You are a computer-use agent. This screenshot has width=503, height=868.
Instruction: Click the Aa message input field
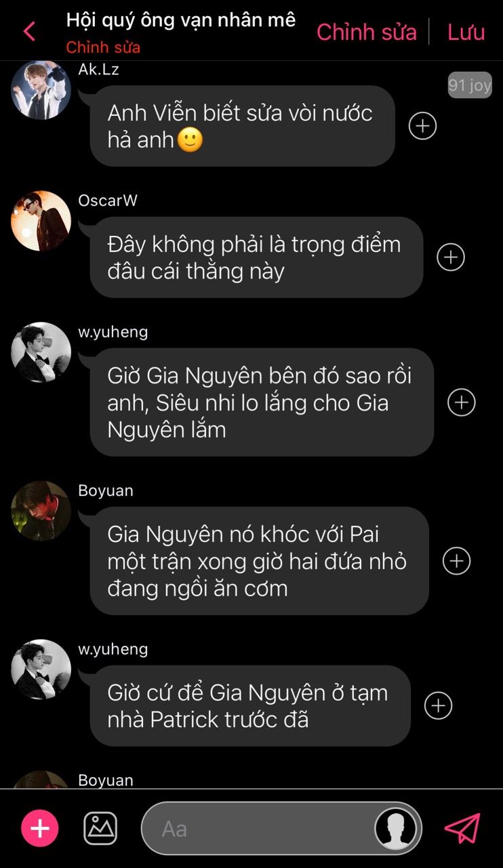click(281, 828)
